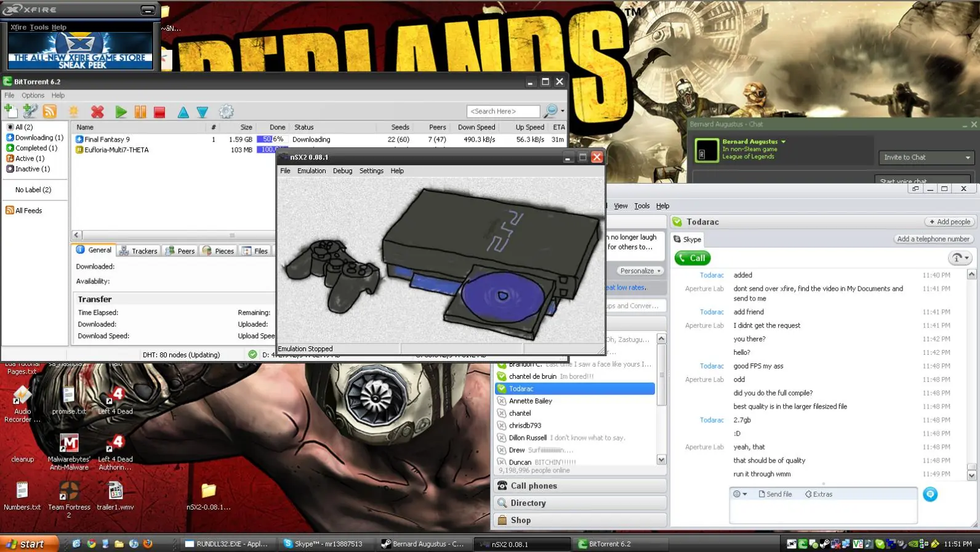This screenshot has height=552, width=980.
Task: Click the Move Up Queue arrow icon
Action: click(183, 112)
